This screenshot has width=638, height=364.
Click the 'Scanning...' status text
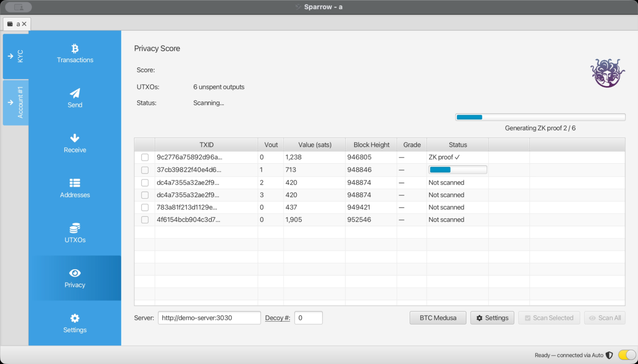[x=208, y=103]
